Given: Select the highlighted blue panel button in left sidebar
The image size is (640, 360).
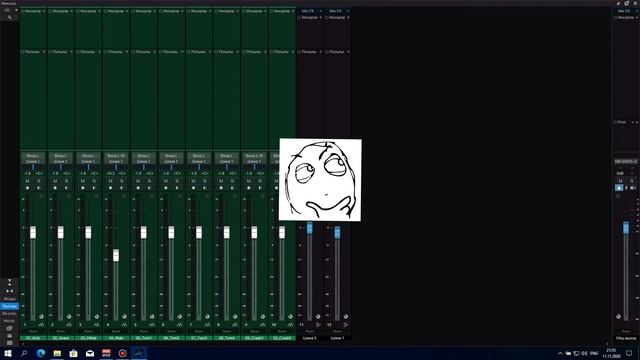Looking at the screenshot, I should [x=9, y=306].
